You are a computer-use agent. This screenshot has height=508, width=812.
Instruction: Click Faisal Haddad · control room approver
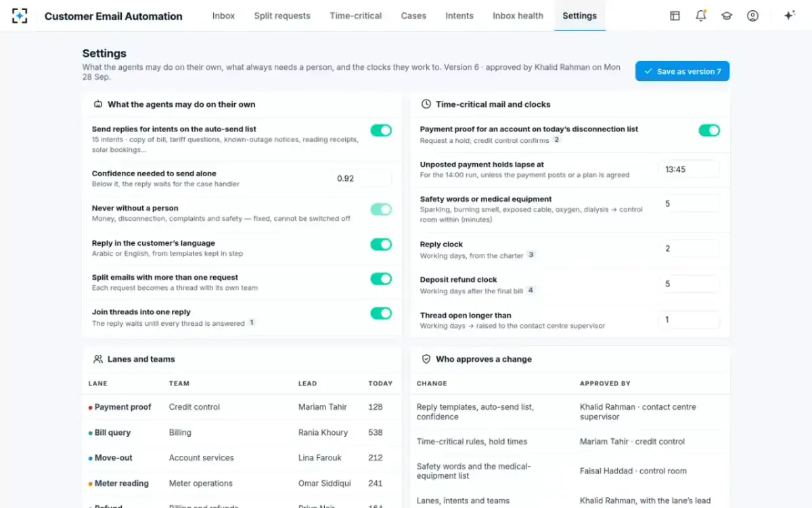633,471
